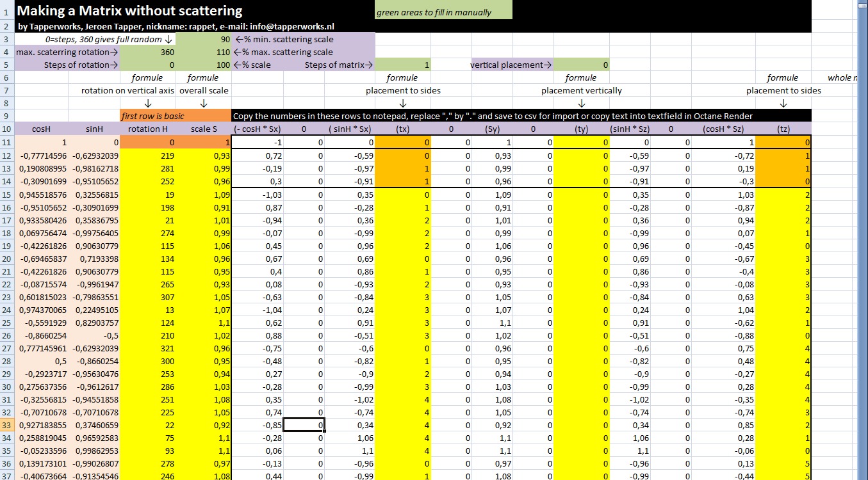868x480 pixels.
Task: Select the rotation H cell showing 219
Action: click(x=147, y=156)
